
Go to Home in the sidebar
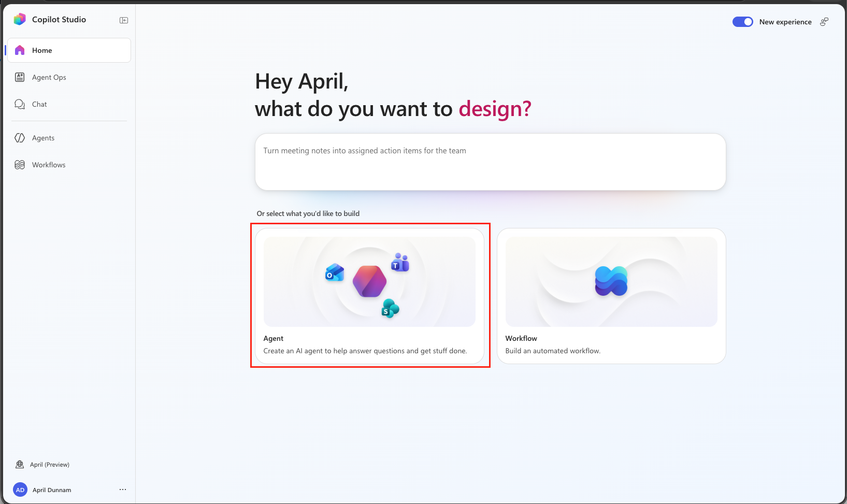pyautogui.click(x=69, y=50)
